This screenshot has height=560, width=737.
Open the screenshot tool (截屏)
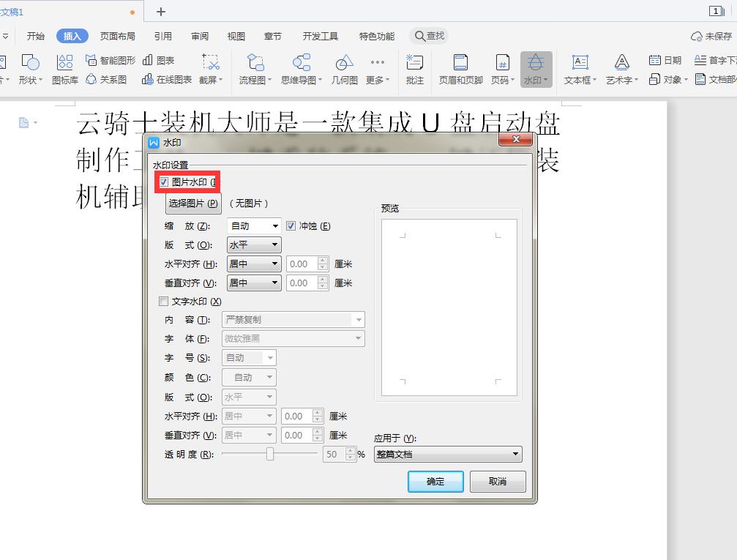pyautogui.click(x=211, y=69)
